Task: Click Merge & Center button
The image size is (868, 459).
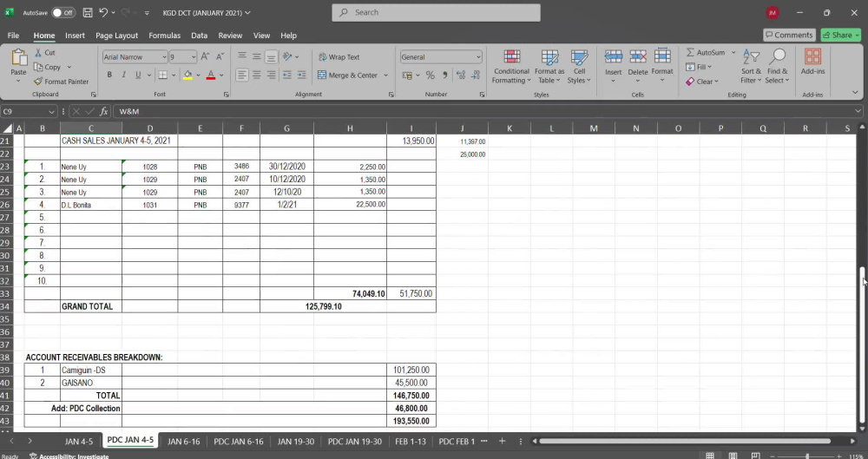Action: (347, 75)
